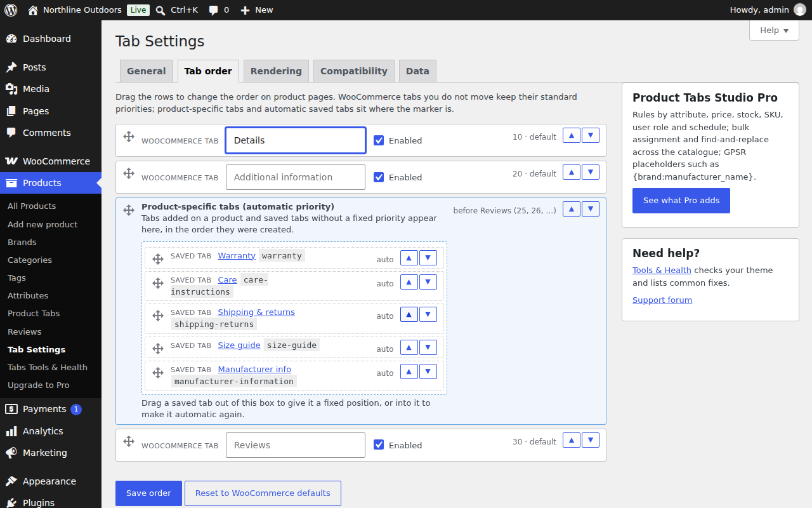Screen dimensions: 812x508
Task: Focus the Reviews title field
Action: point(296,445)
